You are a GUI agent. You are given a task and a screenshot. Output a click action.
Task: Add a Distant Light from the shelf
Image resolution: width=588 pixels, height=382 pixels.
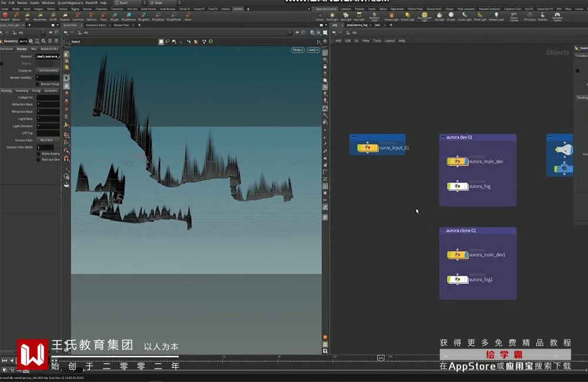[x=407, y=15]
